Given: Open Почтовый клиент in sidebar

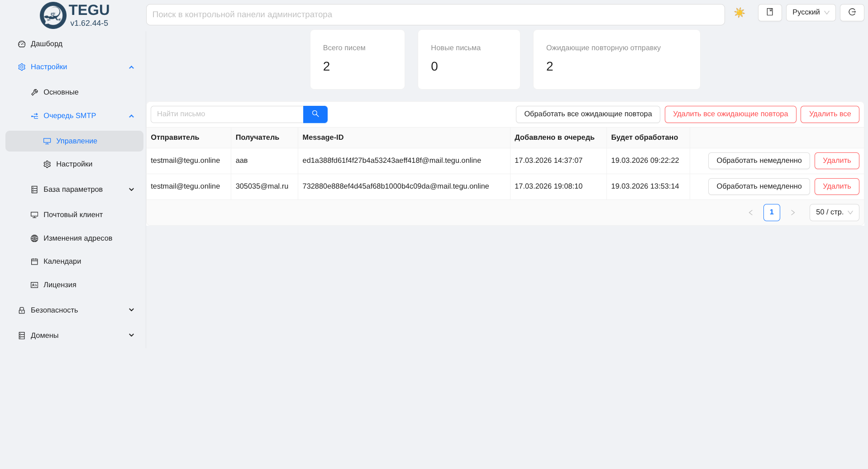Looking at the screenshot, I should (73, 215).
